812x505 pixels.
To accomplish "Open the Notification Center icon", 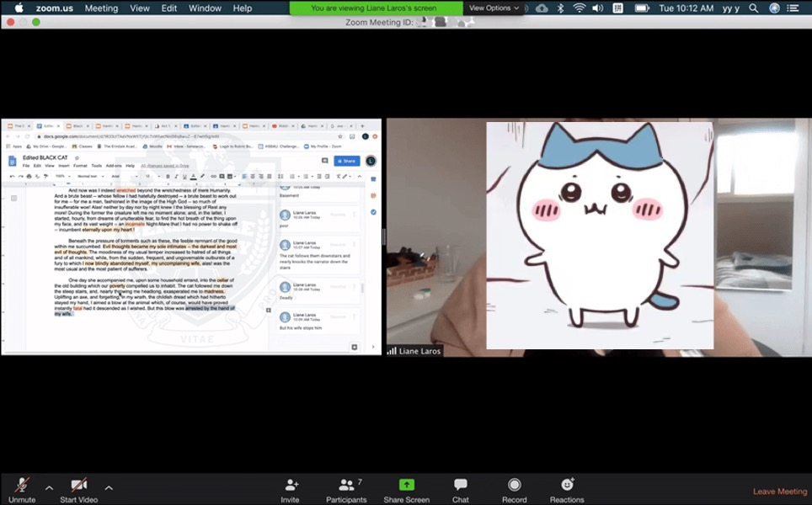I will pyautogui.click(x=793, y=8).
